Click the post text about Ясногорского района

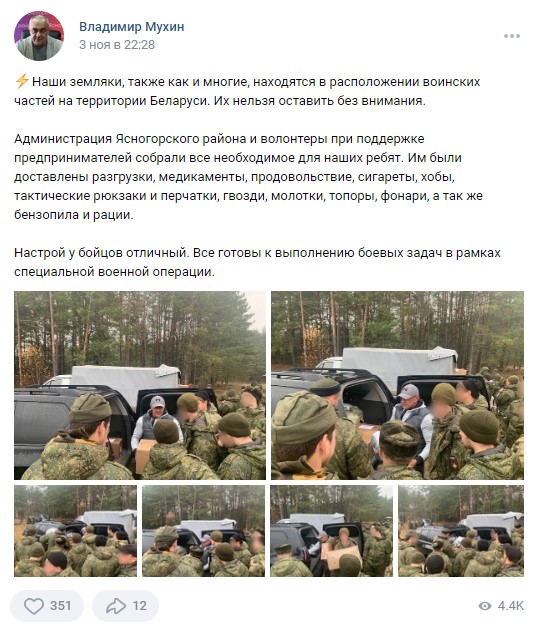click(x=248, y=177)
